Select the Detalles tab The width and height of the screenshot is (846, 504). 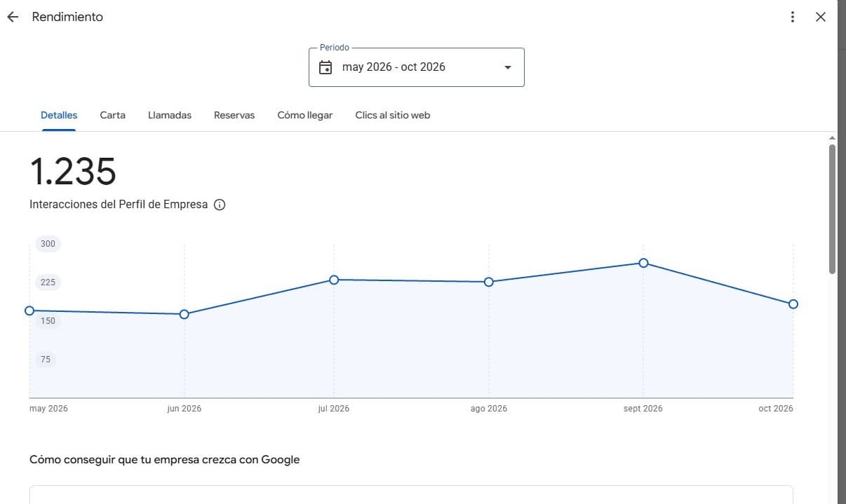(x=59, y=115)
